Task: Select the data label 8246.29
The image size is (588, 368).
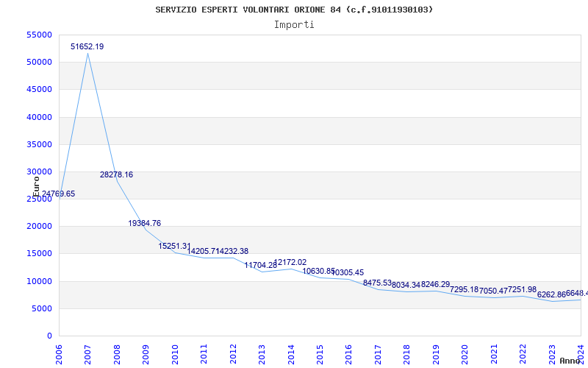Action: pos(435,284)
